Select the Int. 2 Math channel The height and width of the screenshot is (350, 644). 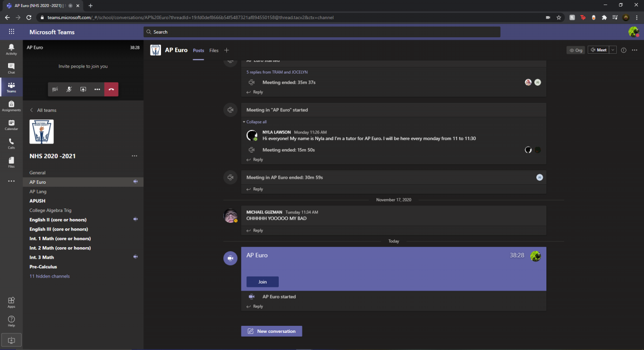(83, 248)
